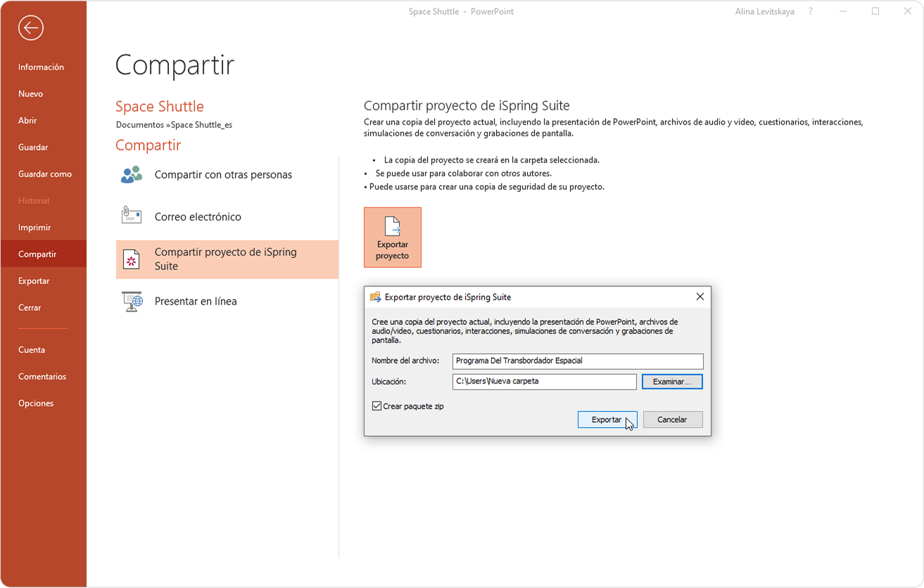Select the Presentar en línea option
The image size is (924, 588).
[227, 301]
